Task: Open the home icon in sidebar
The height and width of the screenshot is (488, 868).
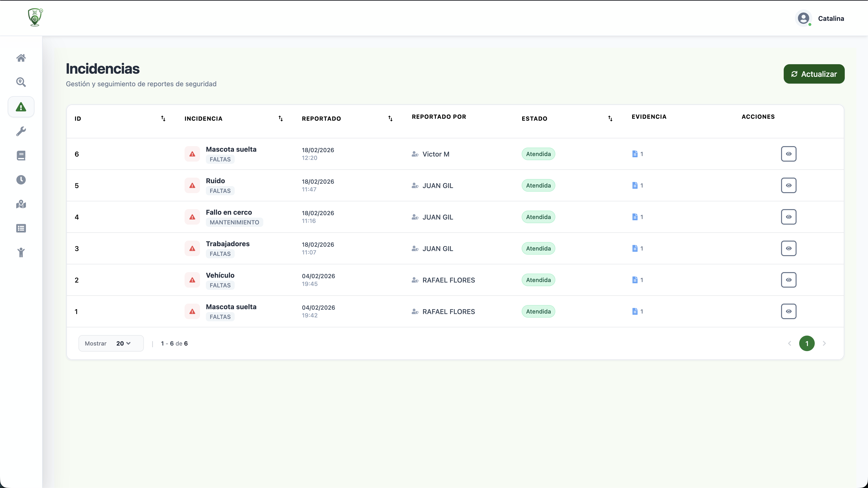Action: click(x=21, y=58)
